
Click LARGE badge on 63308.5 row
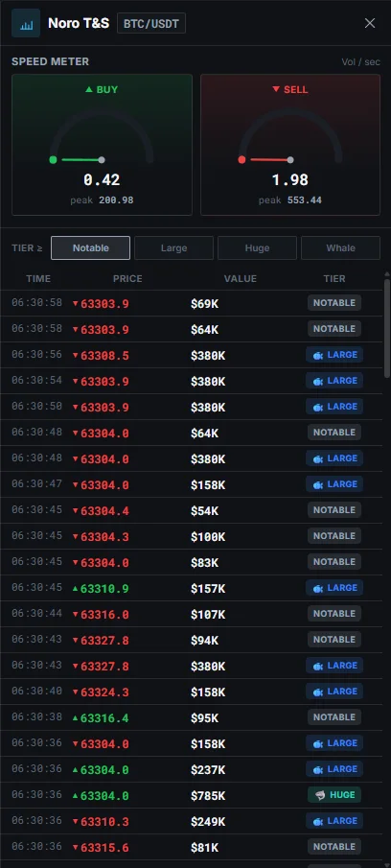[x=334, y=355]
